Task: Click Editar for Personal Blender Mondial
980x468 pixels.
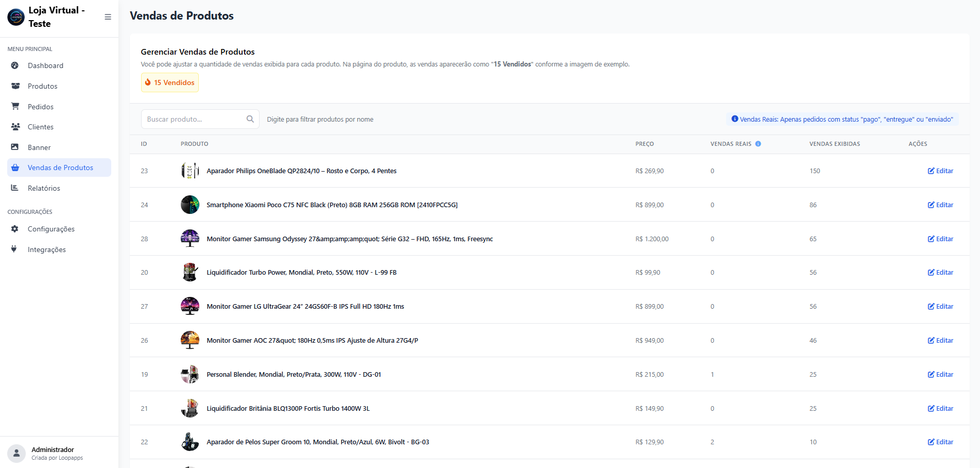Action: pos(940,374)
